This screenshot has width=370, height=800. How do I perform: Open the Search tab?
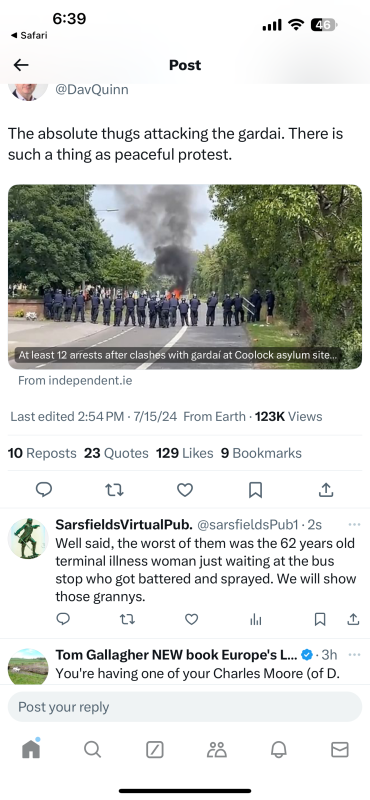click(92, 749)
